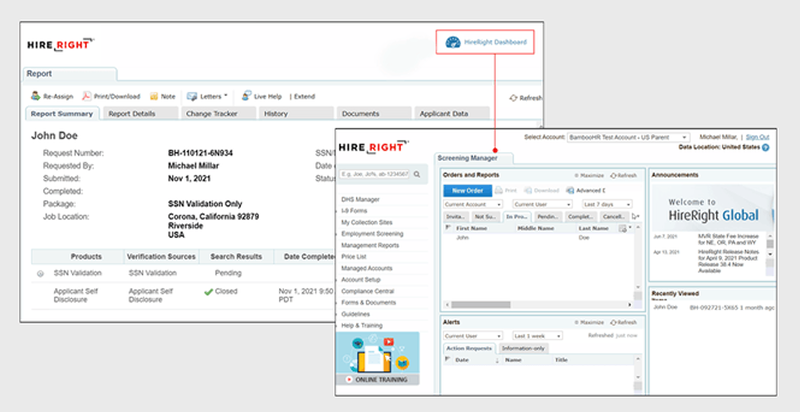Click the Verification Sources column header
Viewport: 800px width, 412px height.
[161, 256]
